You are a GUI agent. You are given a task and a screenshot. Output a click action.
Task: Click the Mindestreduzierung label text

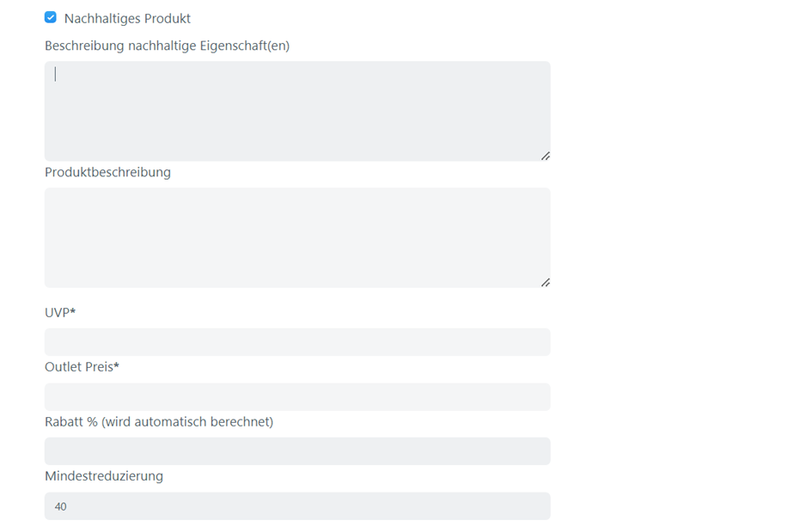click(103, 475)
